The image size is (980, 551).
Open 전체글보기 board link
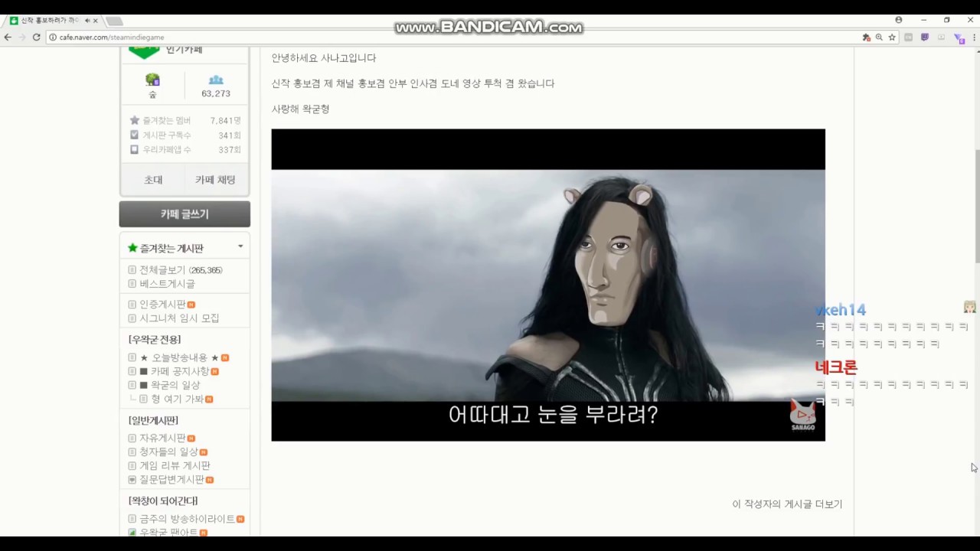(x=162, y=270)
